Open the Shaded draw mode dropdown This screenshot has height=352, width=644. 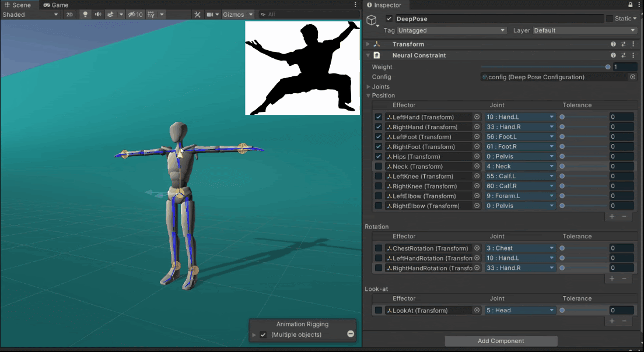coord(30,15)
